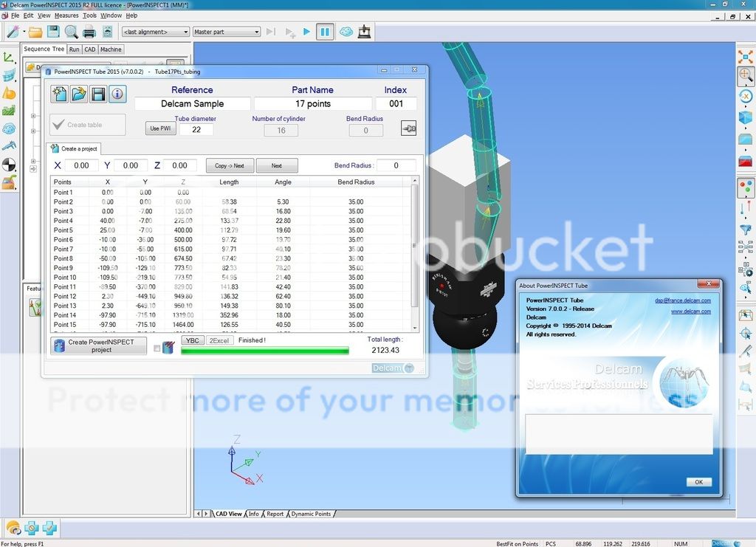
Task: Click OK in About PowerINSPECT Tube dialog
Action: pyautogui.click(x=698, y=482)
